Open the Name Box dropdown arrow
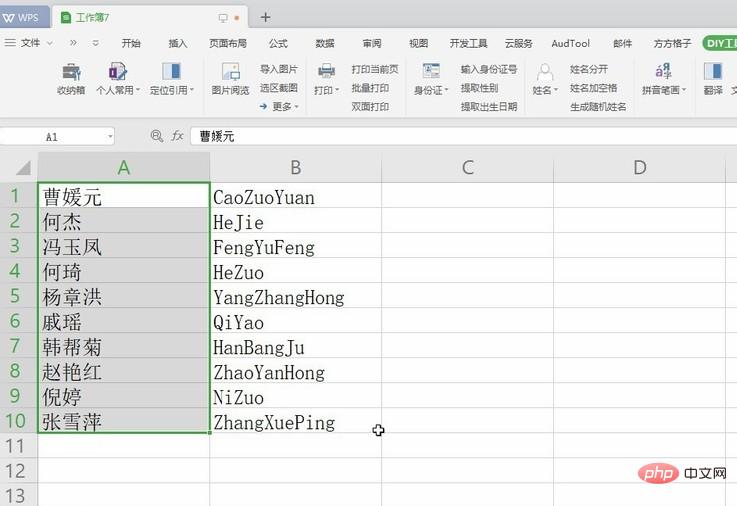Image resolution: width=737 pixels, height=506 pixels. (x=109, y=136)
